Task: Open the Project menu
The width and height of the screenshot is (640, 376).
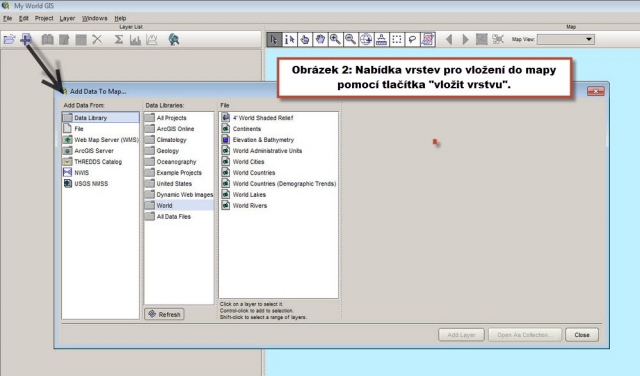Action: (x=44, y=18)
